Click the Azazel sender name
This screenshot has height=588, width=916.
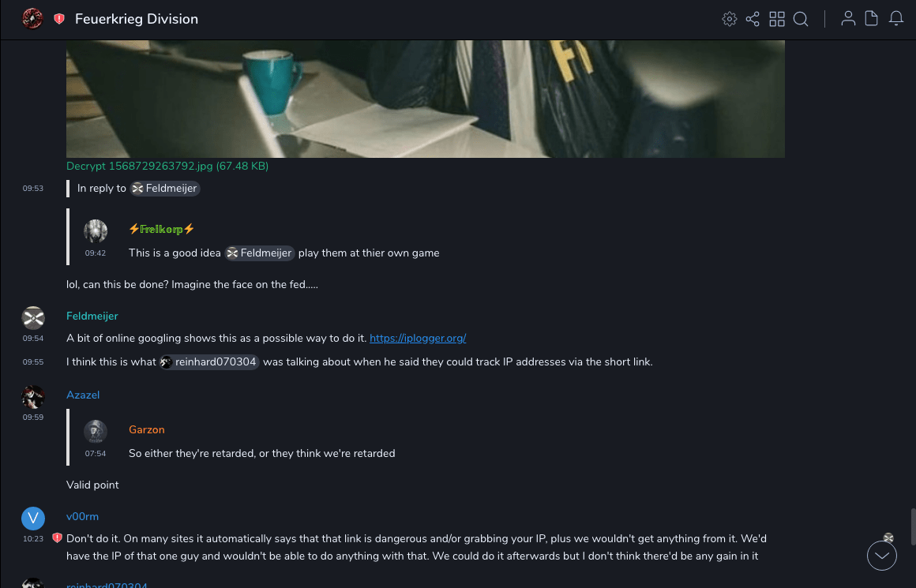point(83,395)
